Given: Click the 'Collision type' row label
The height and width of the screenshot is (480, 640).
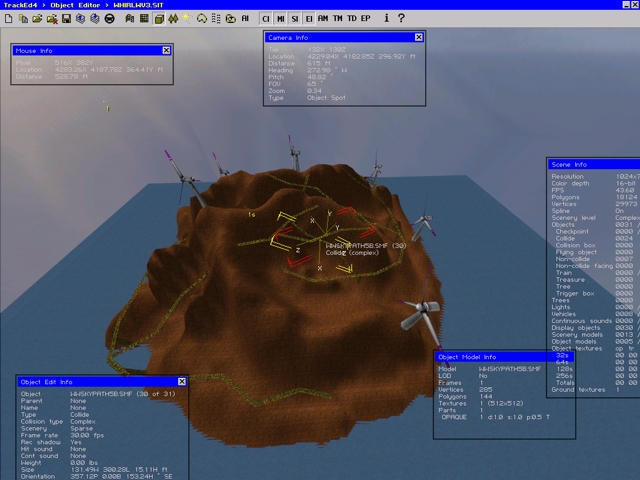Looking at the screenshot, I should (42, 422).
